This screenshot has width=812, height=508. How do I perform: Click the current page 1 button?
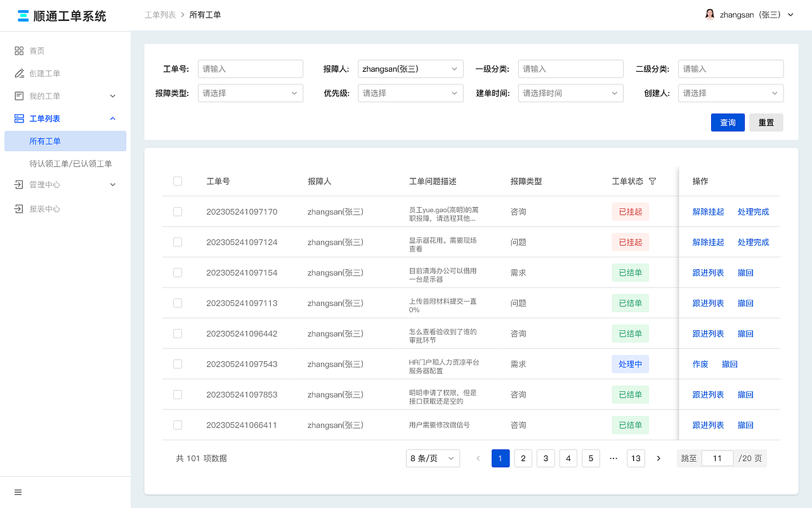coord(501,458)
